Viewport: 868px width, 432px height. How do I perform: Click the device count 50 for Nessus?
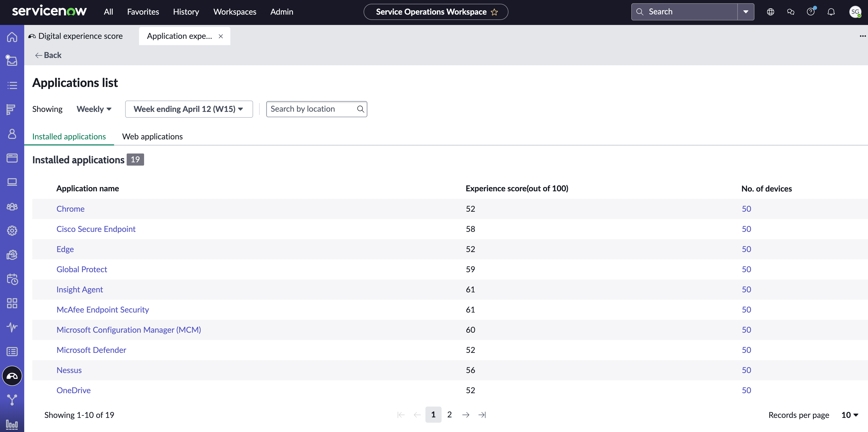click(746, 370)
